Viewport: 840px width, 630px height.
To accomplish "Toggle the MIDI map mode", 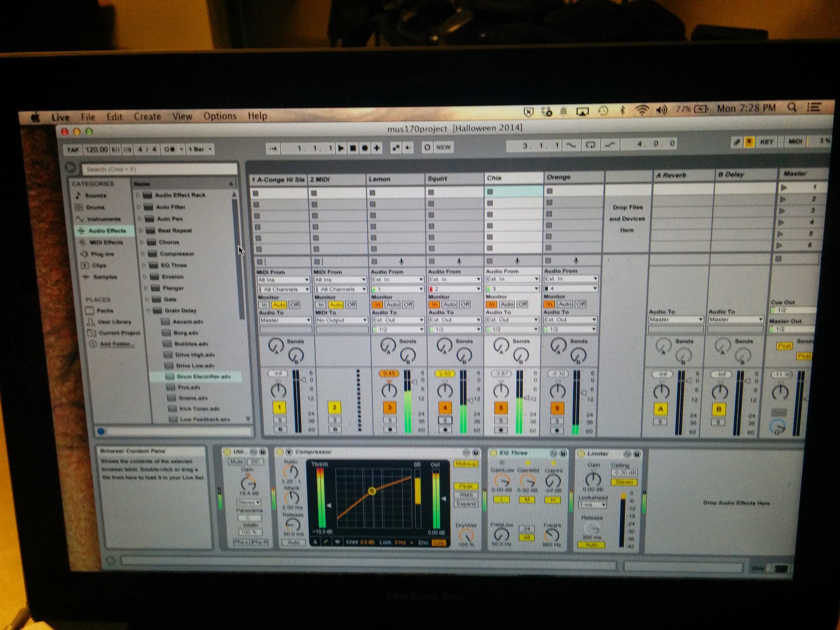I will coord(795,142).
